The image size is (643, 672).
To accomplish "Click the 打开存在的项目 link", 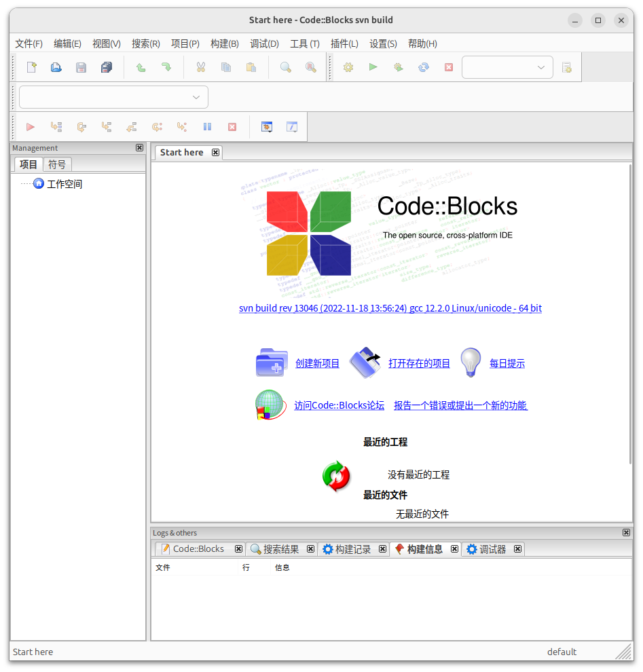I will coord(419,363).
